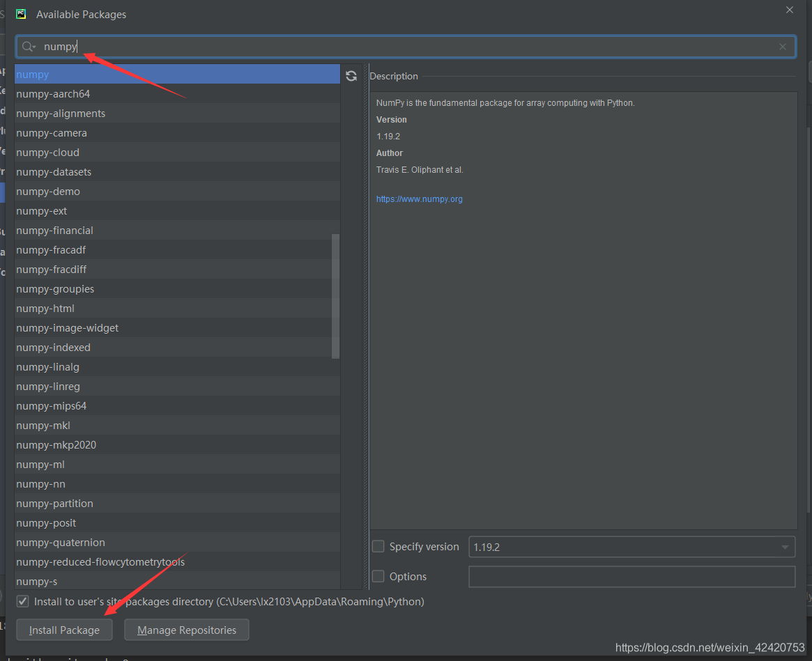Screen dimensions: 812x661
Task: Open Manage Repositories
Action: point(186,630)
